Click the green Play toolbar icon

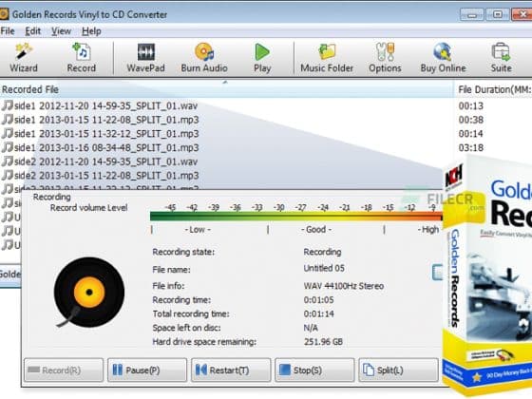(x=262, y=58)
